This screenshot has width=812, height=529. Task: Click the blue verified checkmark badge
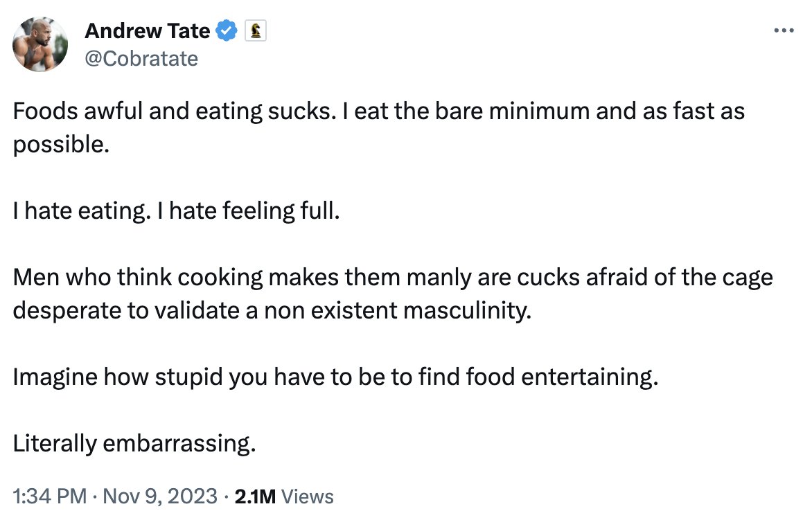tap(226, 31)
